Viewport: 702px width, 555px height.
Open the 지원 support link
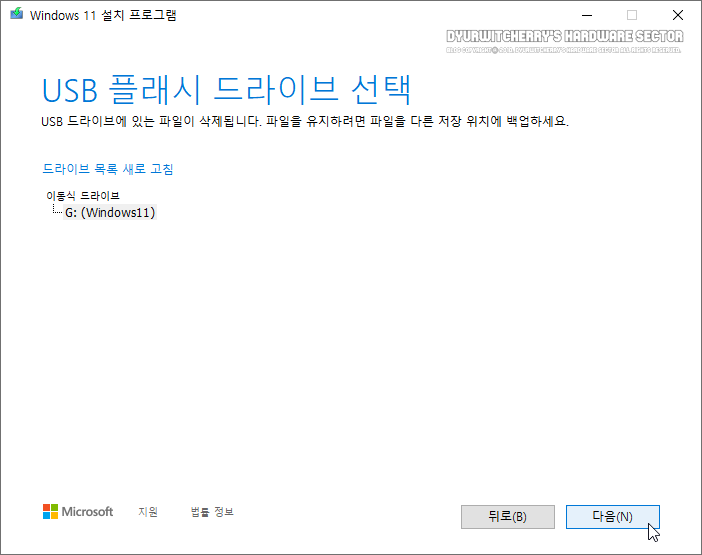point(148,512)
